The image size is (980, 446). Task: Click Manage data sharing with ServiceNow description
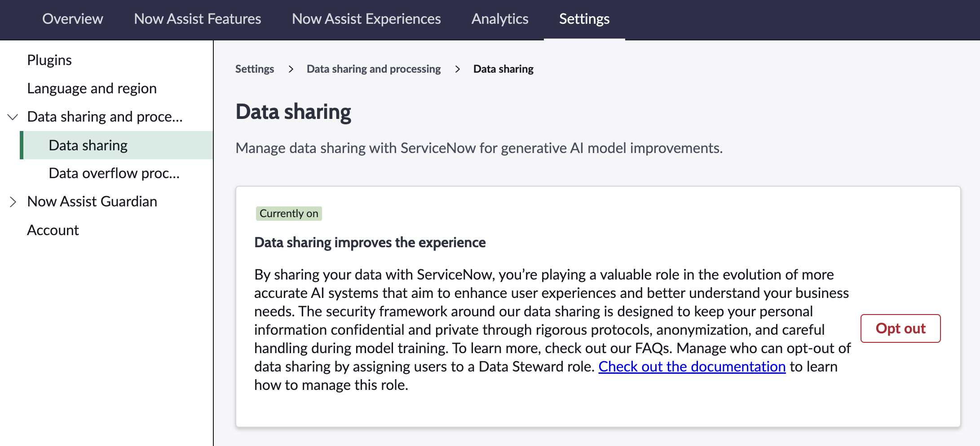479,148
